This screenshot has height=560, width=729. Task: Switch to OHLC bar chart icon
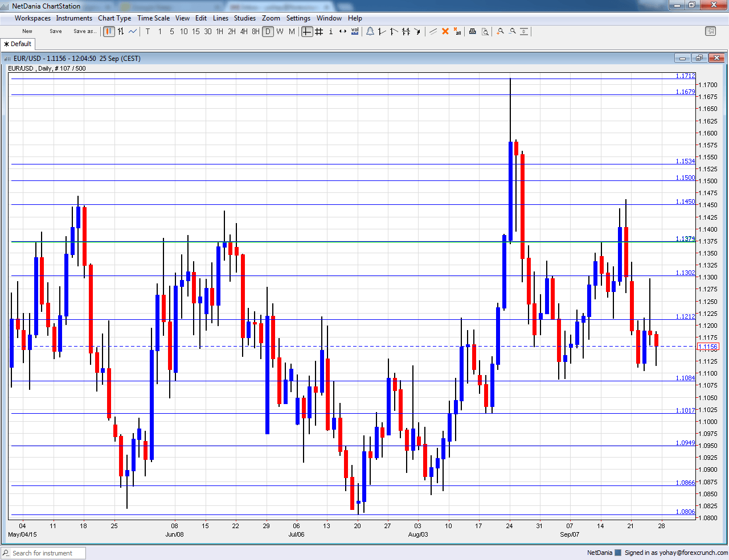click(x=121, y=31)
